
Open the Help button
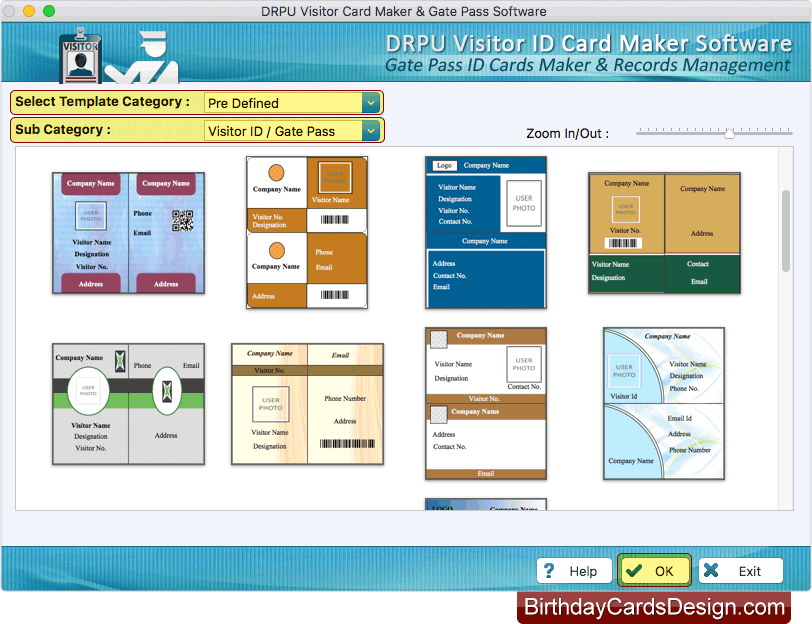574,571
